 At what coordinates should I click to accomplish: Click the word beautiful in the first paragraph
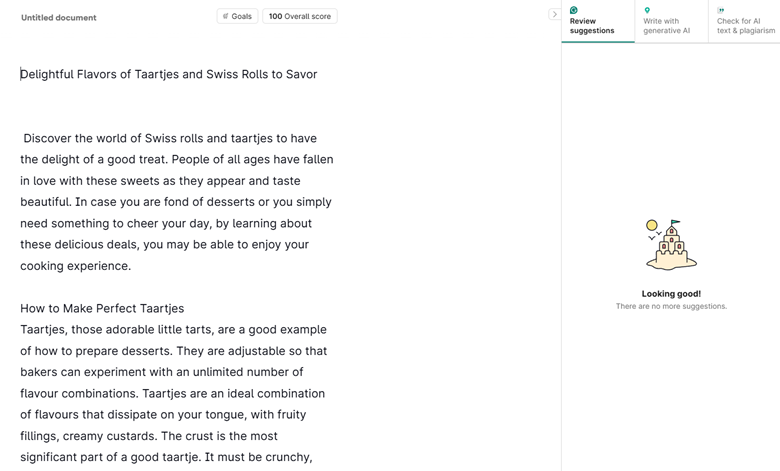click(x=46, y=202)
